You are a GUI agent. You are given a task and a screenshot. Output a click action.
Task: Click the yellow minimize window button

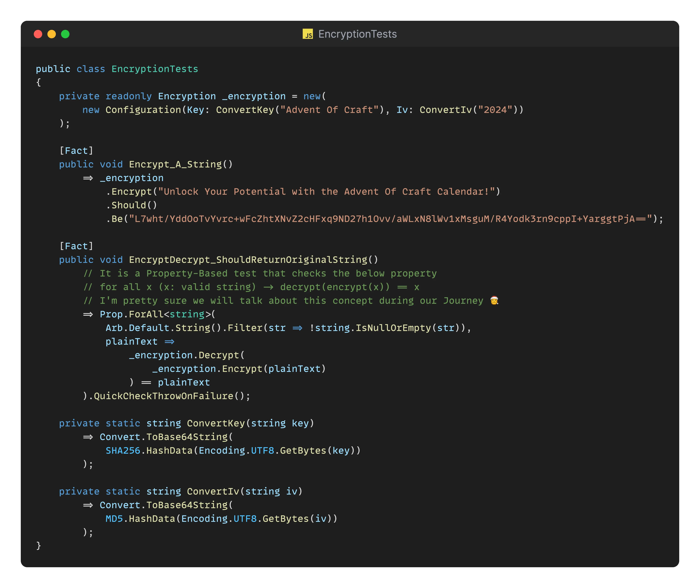click(x=52, y=34)
